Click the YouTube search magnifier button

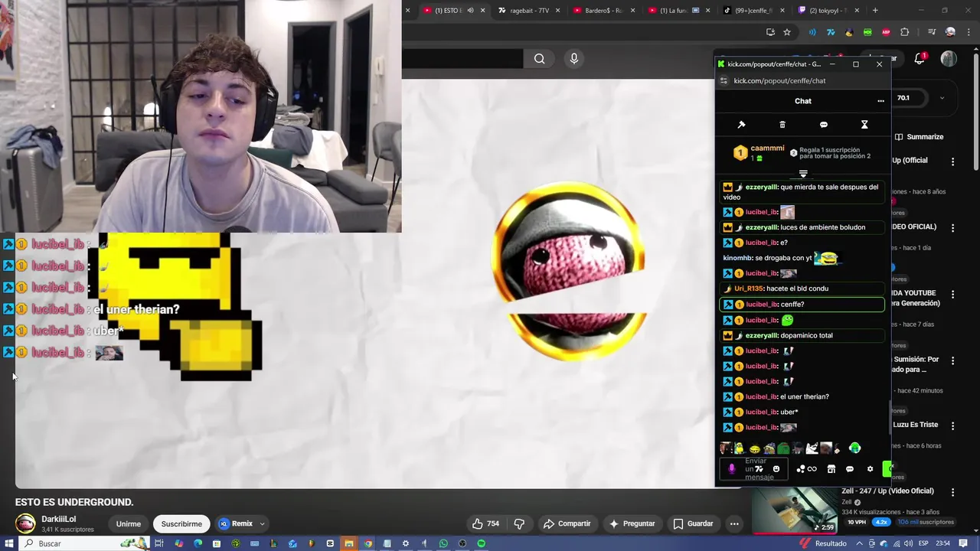[x=540, y=59]
